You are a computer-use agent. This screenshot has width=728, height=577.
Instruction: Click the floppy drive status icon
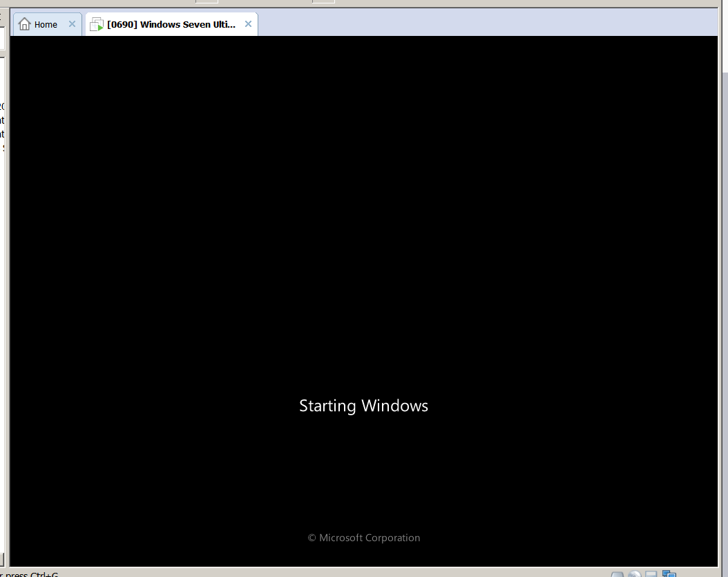tap(651, 574)
